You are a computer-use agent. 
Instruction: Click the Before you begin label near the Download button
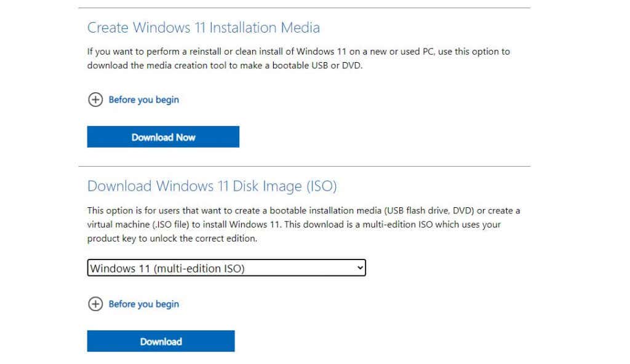(x=143, y=304)
